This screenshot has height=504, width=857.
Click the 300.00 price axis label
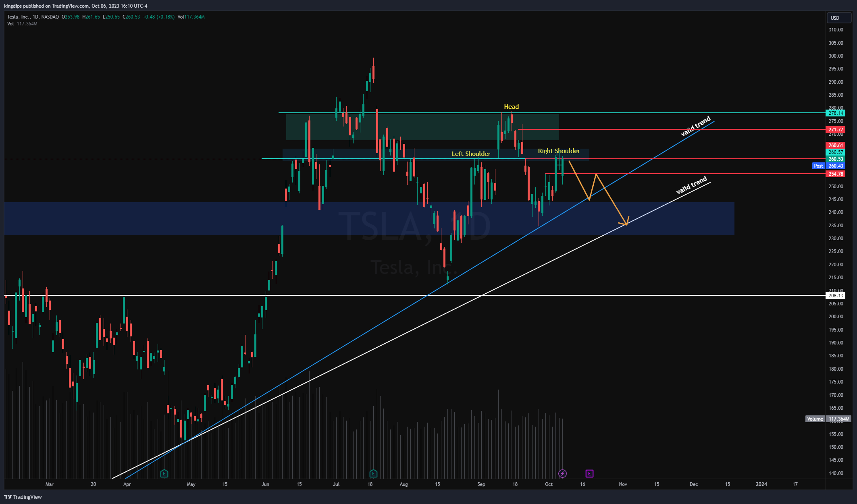click(836, 56)
